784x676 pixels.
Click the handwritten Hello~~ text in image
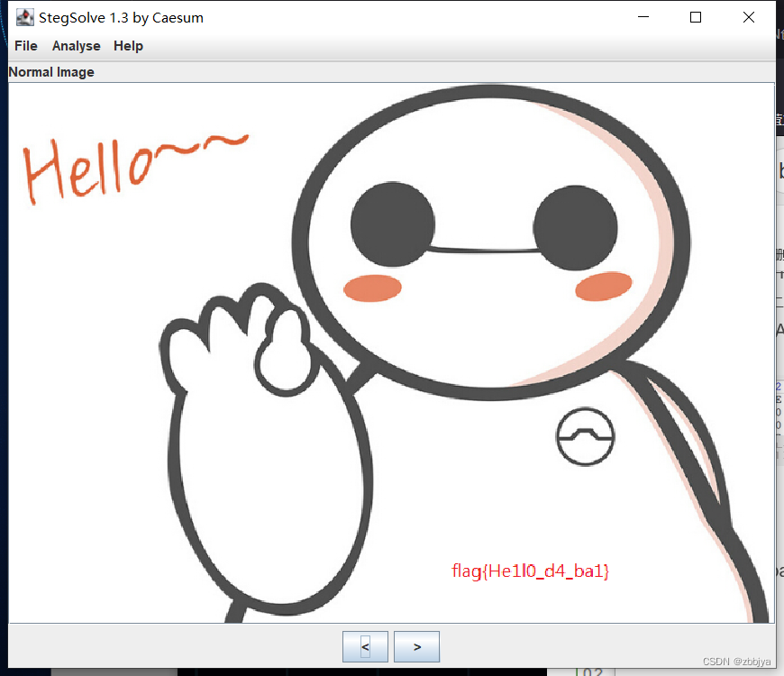click(135, 169)
